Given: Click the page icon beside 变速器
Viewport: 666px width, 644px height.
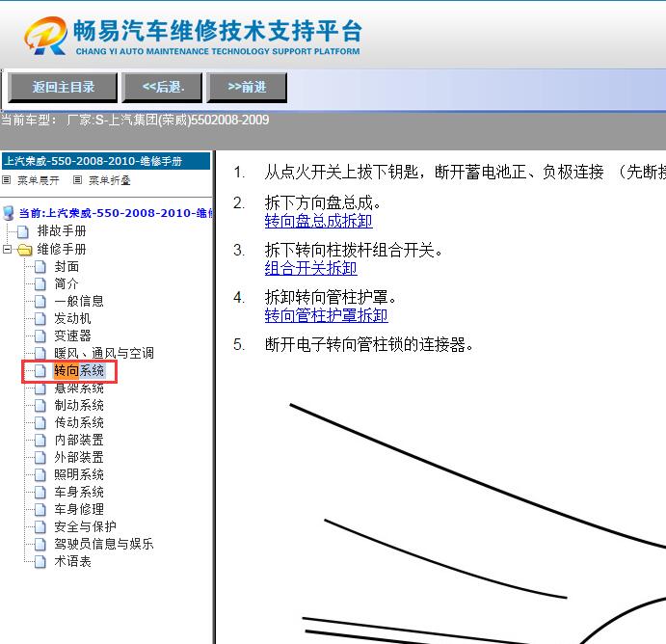Looking at the screenshot, I should click(x=40, y=336).
